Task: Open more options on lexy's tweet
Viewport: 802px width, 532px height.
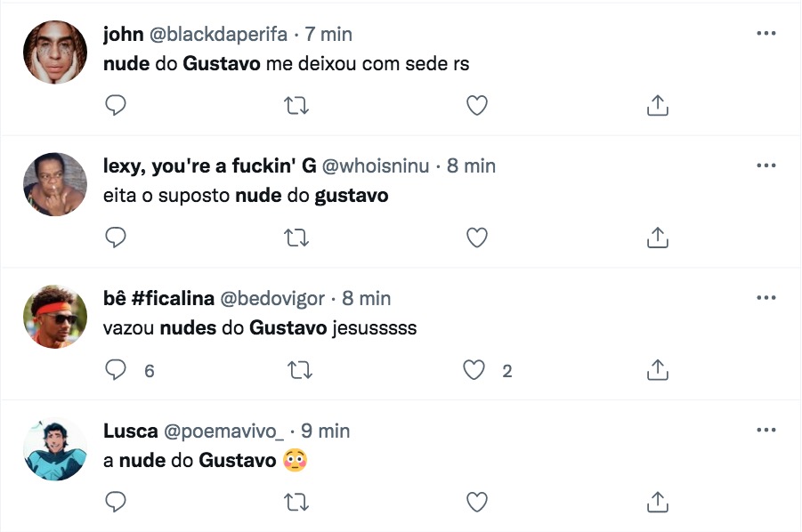Action: [x=766, y=165]
